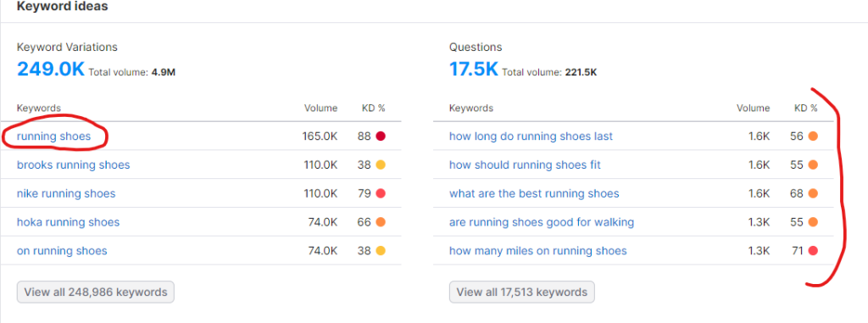The width and height of the screenshot is (868, 323).
Task: Click the KD % column header in Questions table
Action: 805,108
